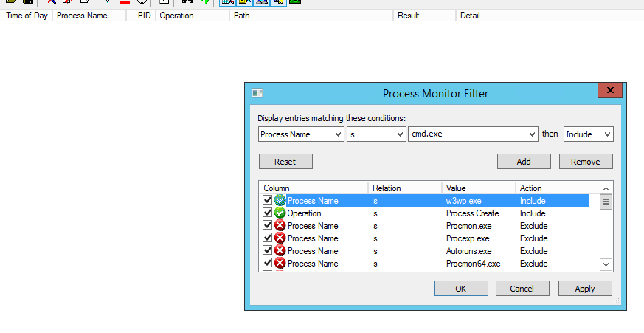Open the Include action dropdown

point(607,134)
